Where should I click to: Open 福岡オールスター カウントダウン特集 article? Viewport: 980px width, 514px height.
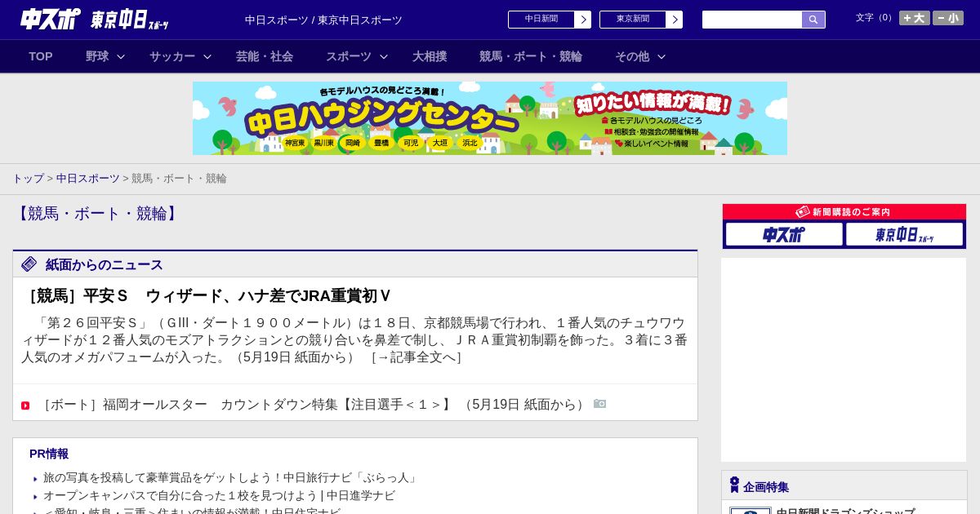[x=245, y=405]
